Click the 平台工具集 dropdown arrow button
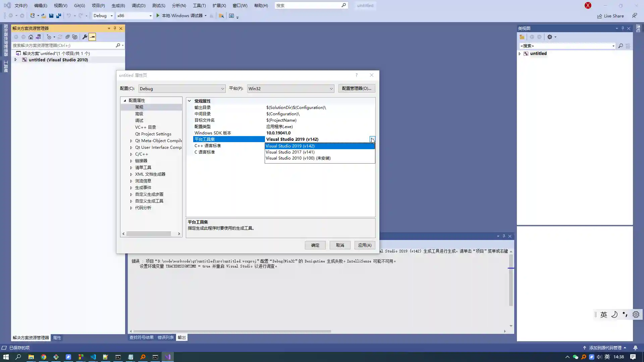Viewport: 644px width, 362px height. tap(372, 139)
